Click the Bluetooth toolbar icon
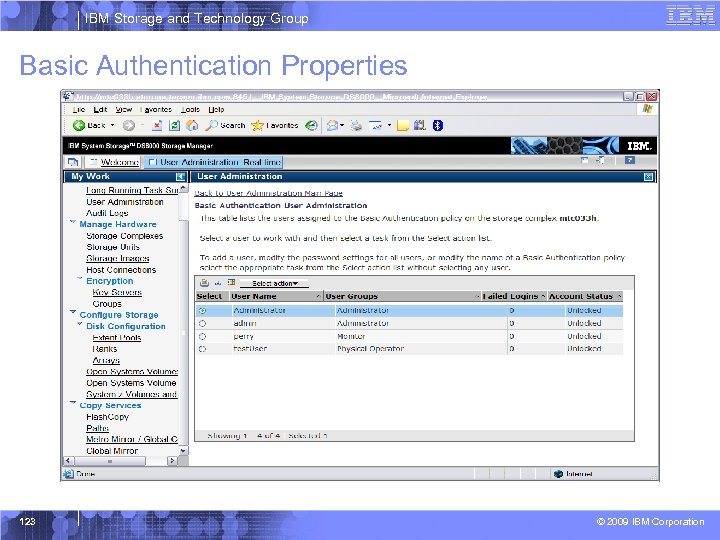Screen dimensions: 720x540 pyautogui.click(x=438, y=125)
